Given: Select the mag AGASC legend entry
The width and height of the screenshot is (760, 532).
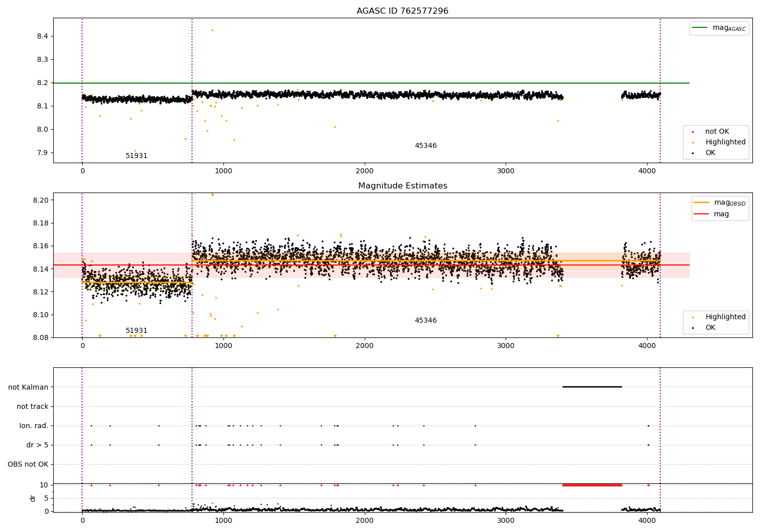Looking at the screenshot, I should click(719, 28).
